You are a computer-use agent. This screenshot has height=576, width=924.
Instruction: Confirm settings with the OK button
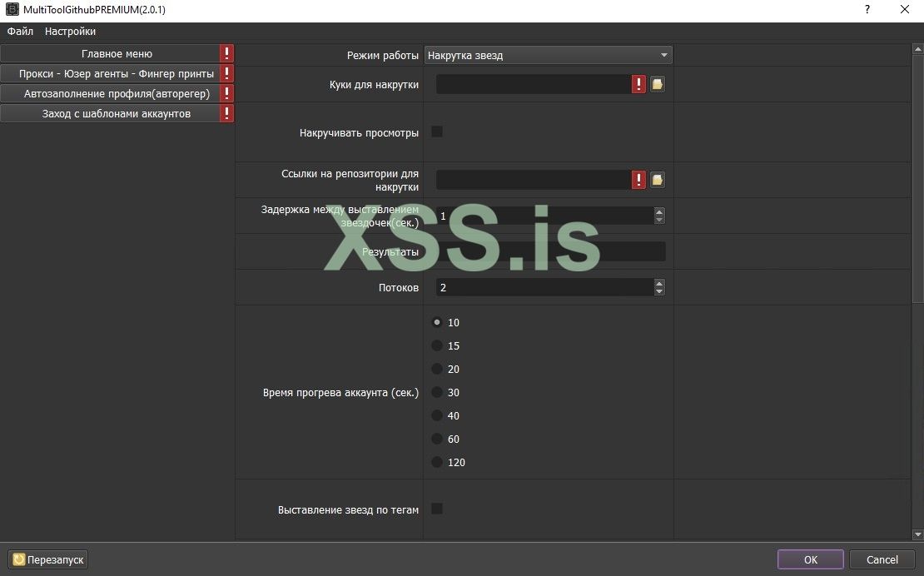click(x=810, y=559)
